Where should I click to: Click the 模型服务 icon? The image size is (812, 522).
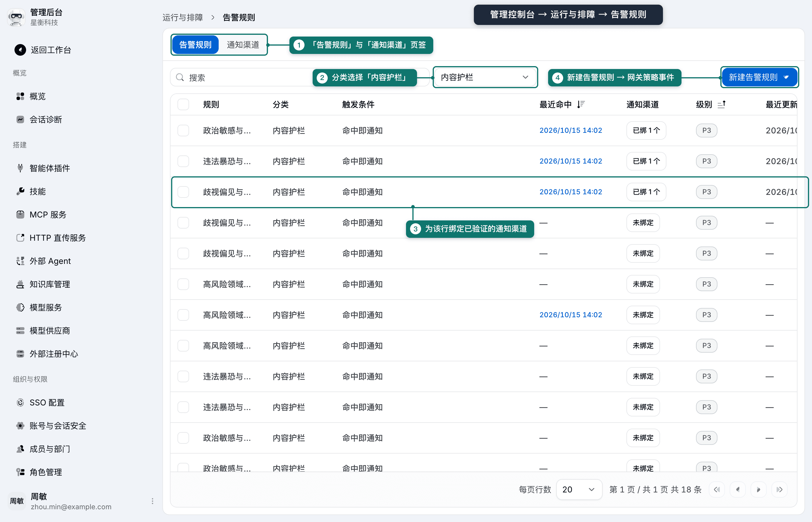20,307
